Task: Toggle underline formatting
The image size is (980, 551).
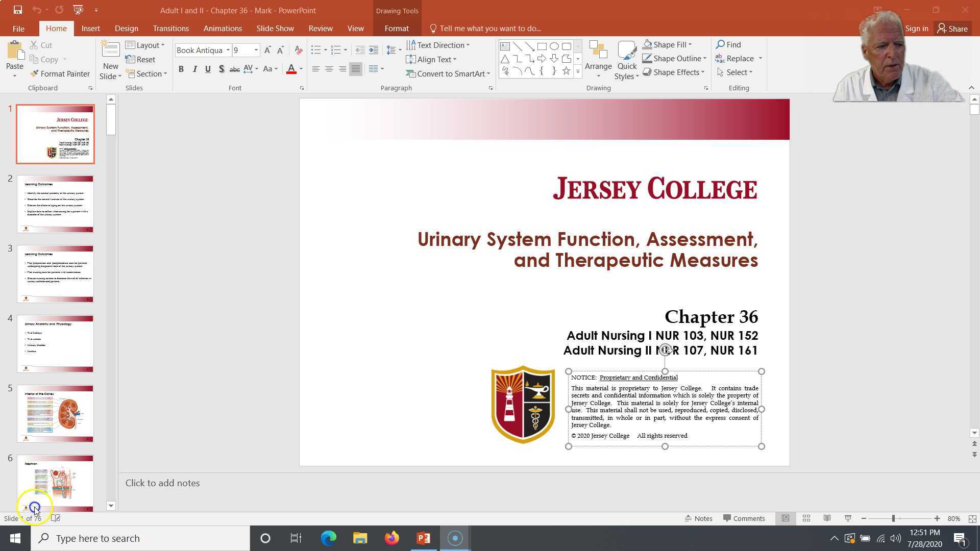Action: pos(208,68)
